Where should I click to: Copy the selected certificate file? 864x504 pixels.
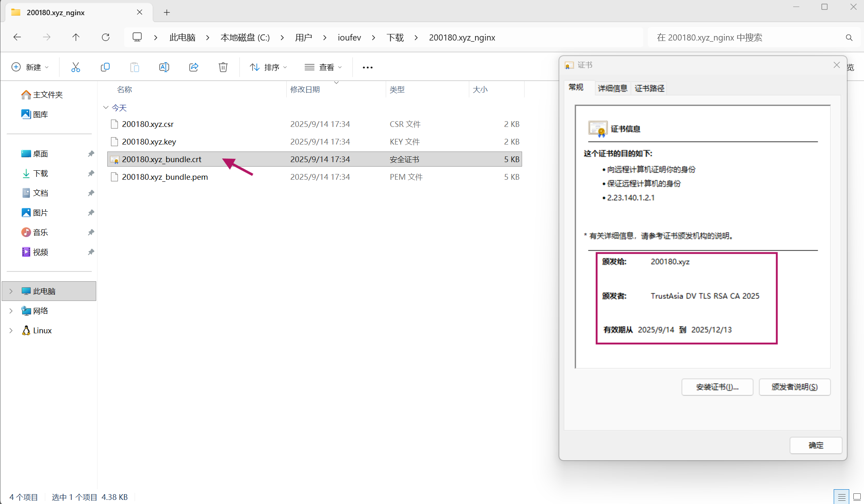105,67
